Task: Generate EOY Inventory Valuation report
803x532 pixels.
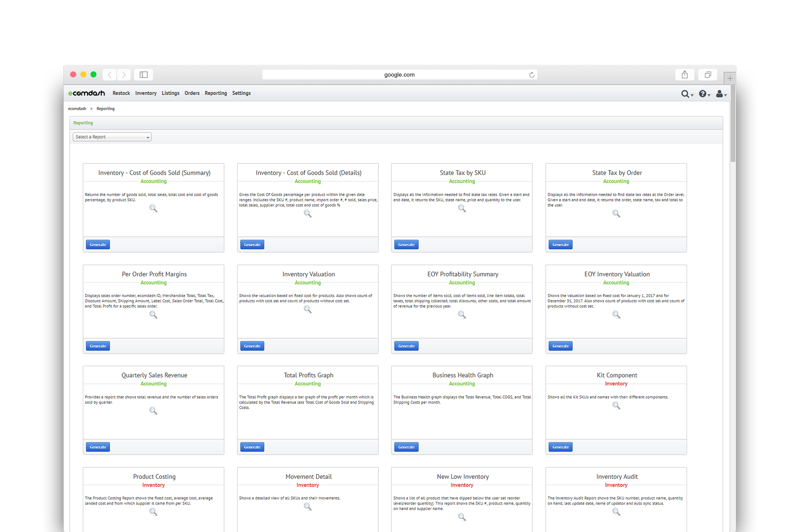Action: tap(560, 346)
